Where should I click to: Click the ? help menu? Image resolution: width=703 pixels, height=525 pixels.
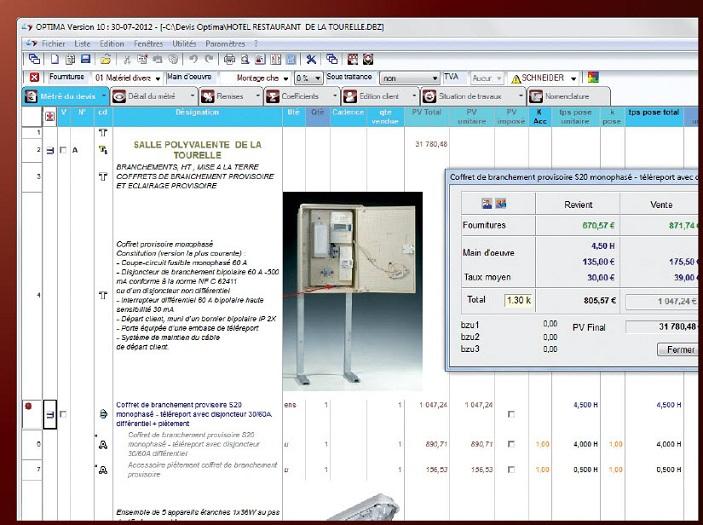click(x=256, y=43)
